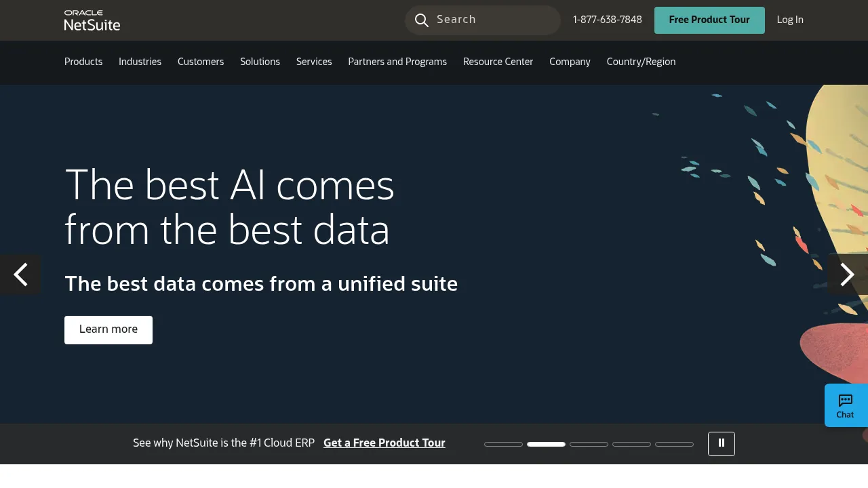Viewport: 868px width, 488px height.
Task: Open the Chat widget
Action: pos(846,405)
